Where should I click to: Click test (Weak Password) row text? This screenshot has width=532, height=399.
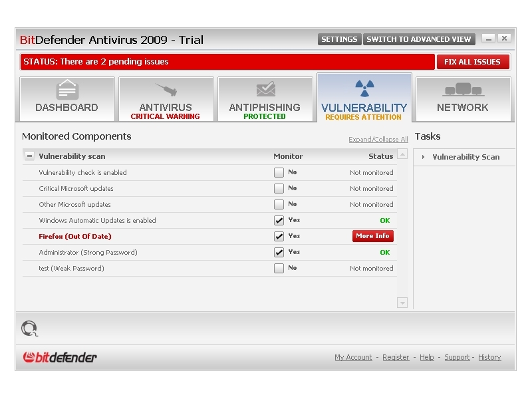(71, 269)
